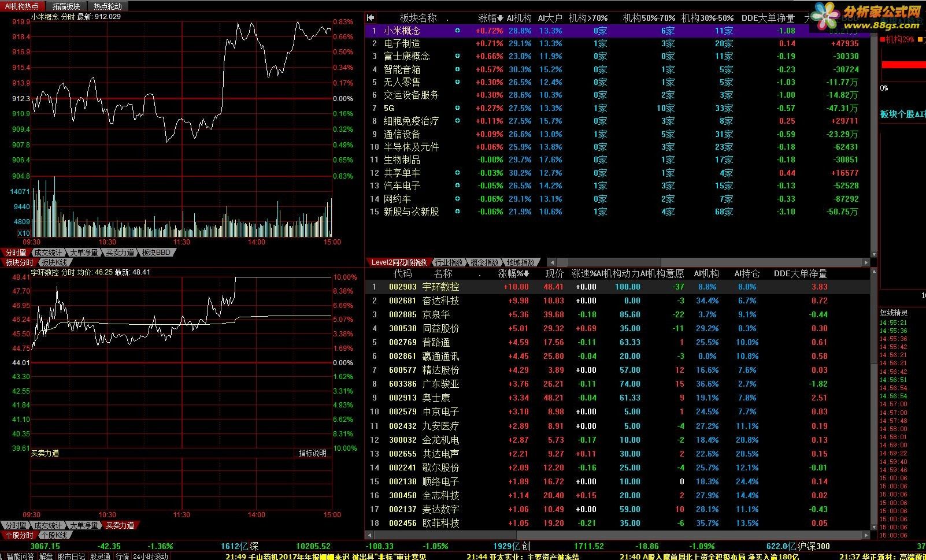Select stock 300538 同益股份
Screen dimensions: 926x560
click(x=617, y=328)
